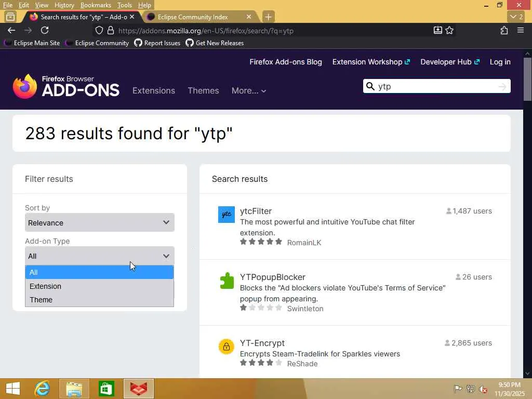Choose Extension in the Add-on Type list
The width and height of the screenshot is (532, 399).
tap(99, 286)
